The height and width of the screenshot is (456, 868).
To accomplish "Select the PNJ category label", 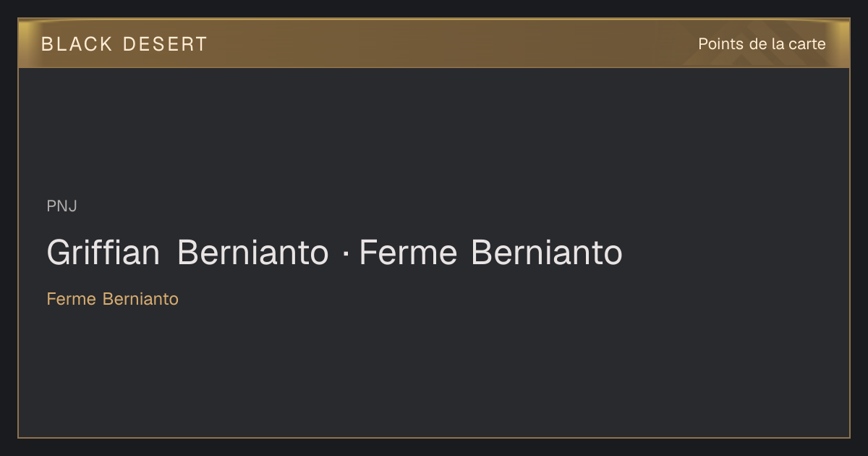I will pos(61,206).
